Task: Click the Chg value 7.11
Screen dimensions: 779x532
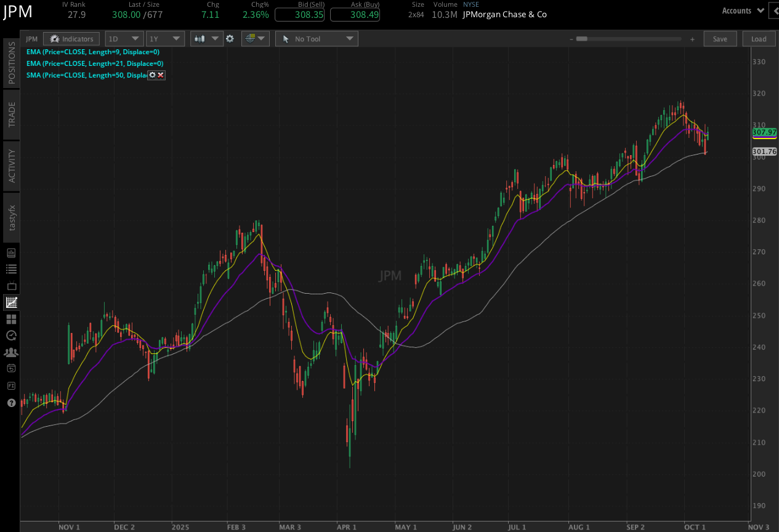Action: click(210, 14)
